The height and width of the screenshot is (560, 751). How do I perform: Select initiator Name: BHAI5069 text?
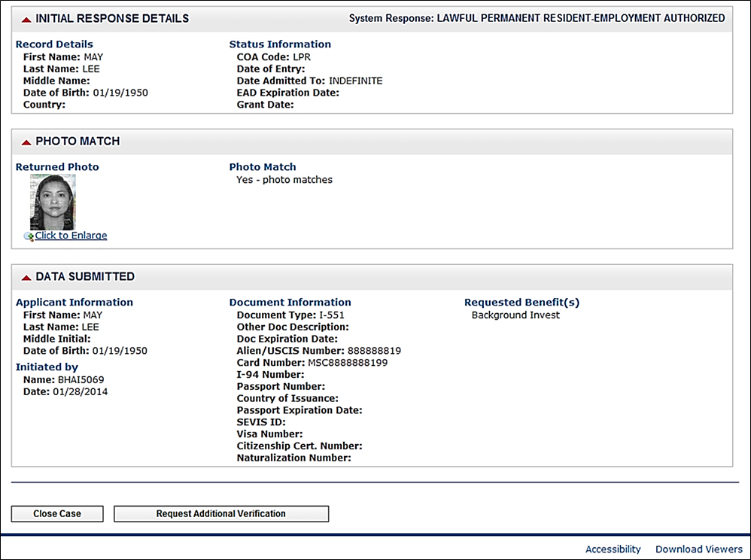coord(64,380)
